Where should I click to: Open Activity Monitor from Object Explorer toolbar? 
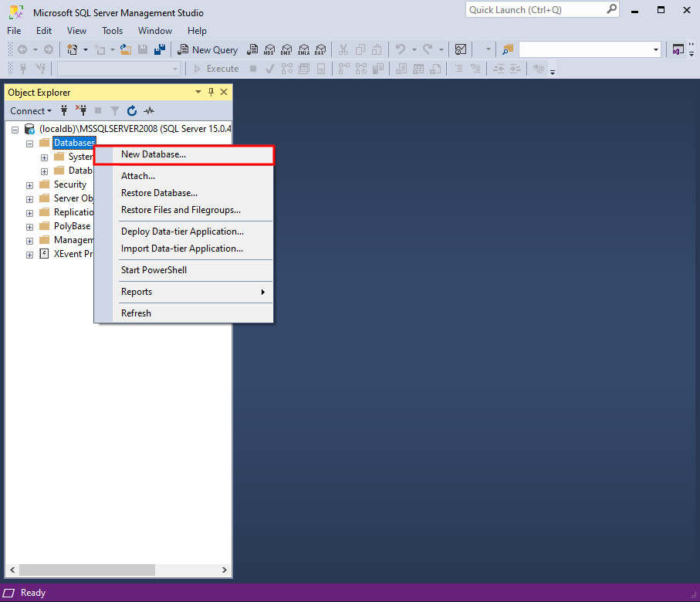(148, 110)
